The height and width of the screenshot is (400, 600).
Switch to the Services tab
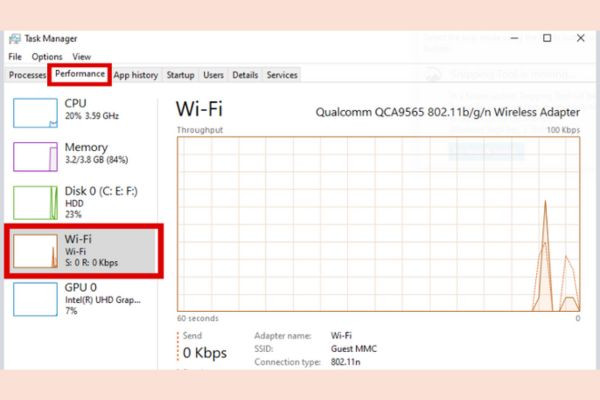point(282,75)
